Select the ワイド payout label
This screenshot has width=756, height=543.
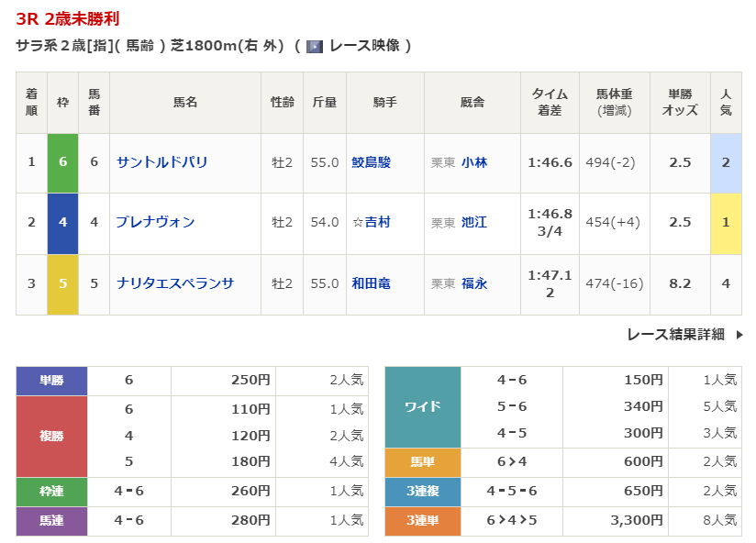[422, 406]
